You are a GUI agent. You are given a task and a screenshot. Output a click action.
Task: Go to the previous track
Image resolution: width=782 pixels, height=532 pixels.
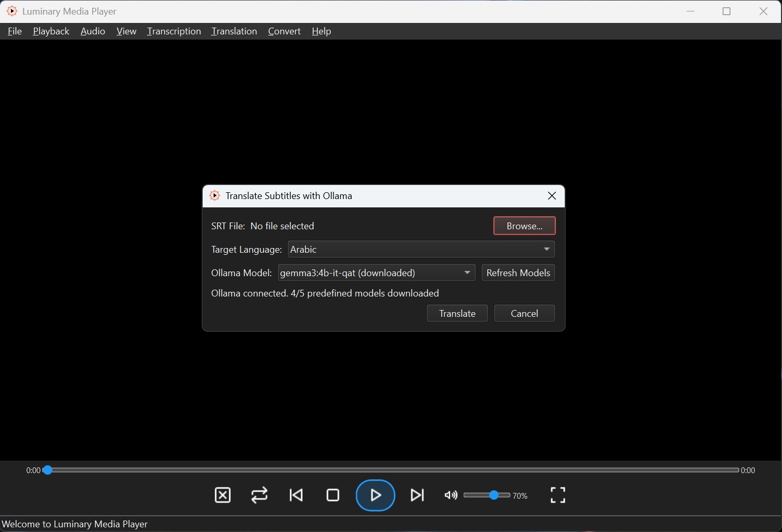pos(296,495)
